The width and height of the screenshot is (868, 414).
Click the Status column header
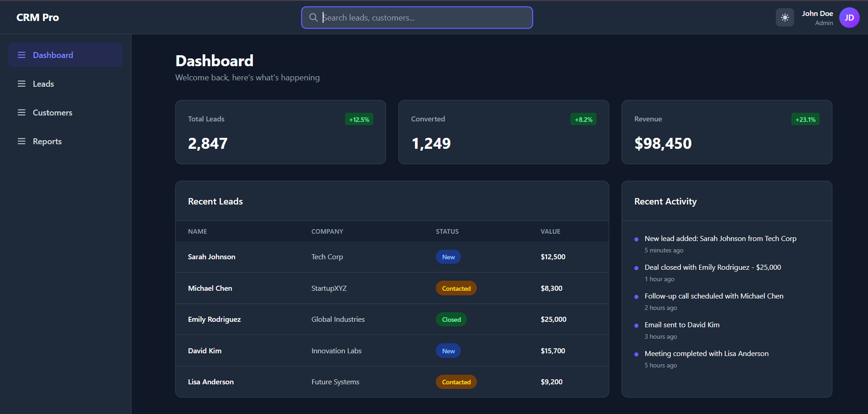pyautogui.click(x=447, y=231)
